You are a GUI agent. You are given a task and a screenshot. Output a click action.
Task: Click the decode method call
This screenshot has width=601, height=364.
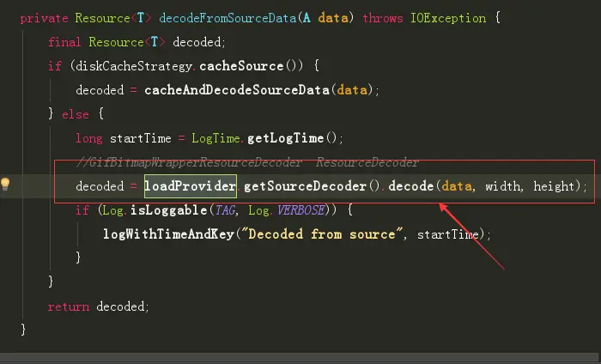tap(410, 185)
